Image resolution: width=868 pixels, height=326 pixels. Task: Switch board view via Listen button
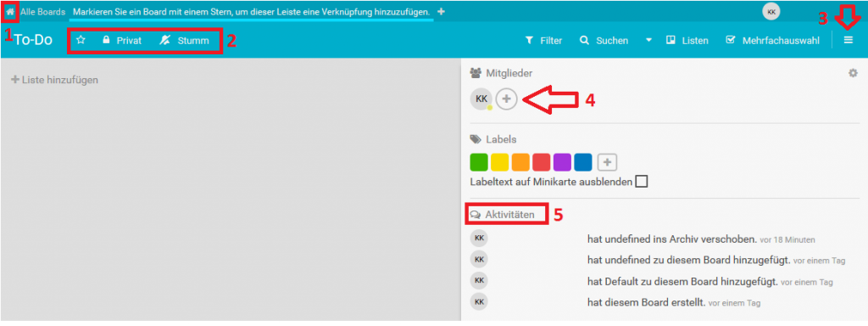coord(687,41)
